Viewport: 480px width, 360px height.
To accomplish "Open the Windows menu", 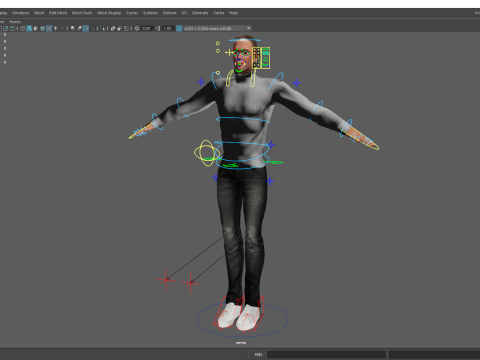I will (20, 13).
